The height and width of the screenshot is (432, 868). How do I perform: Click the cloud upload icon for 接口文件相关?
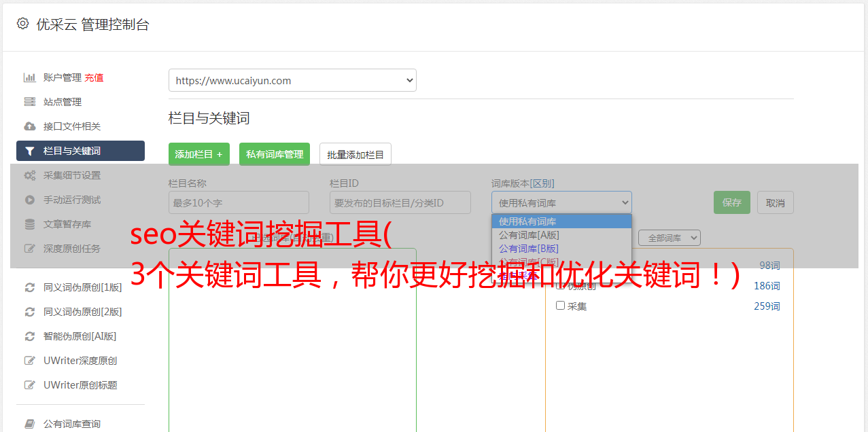tap(29, 126)
